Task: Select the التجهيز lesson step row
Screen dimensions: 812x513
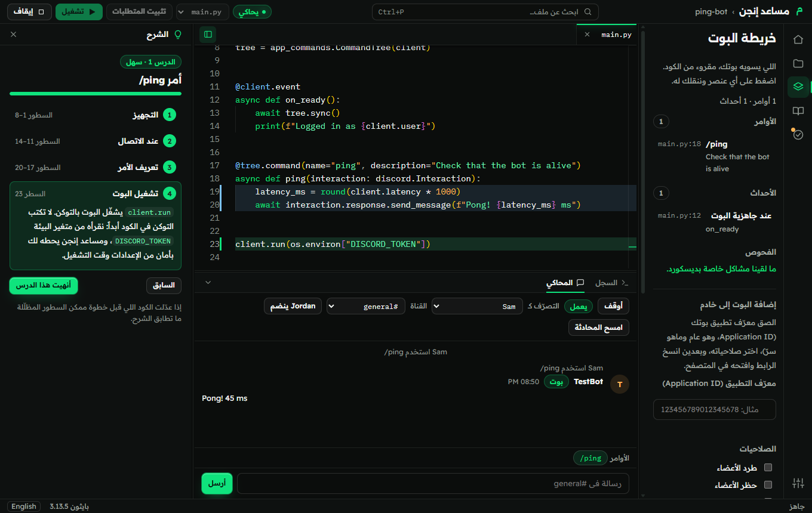Action: (96, 115)
